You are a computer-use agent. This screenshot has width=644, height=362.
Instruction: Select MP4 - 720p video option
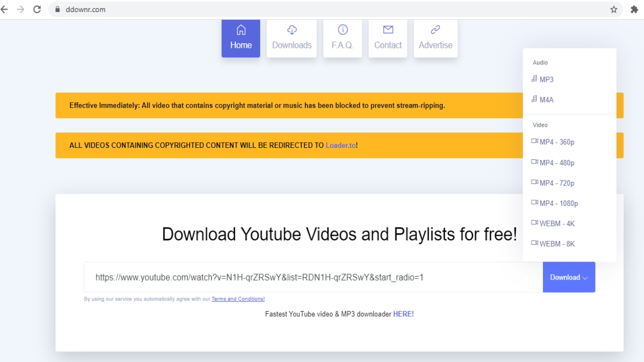click(570, 183)
